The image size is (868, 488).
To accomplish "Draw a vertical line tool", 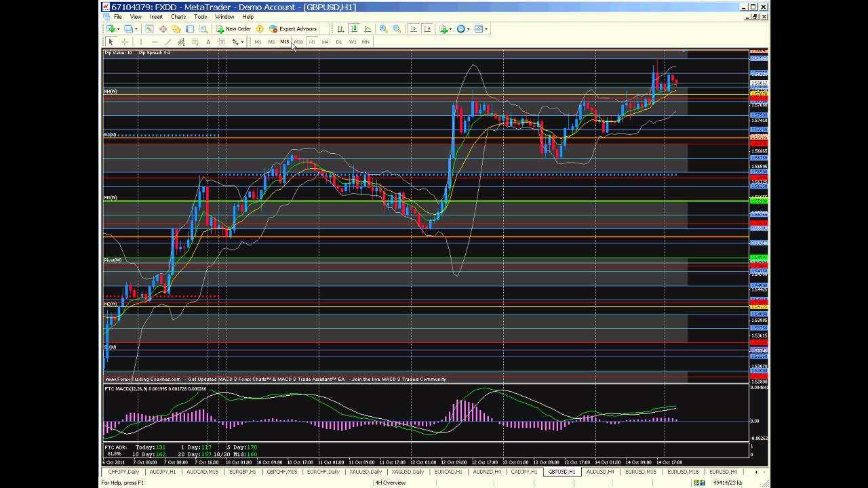I will click(140, 42).
